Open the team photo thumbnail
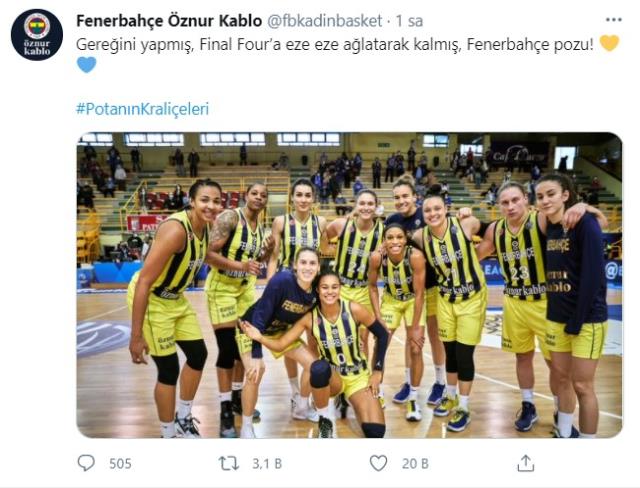This screenshot has width=640, height=488. (349, 285)
